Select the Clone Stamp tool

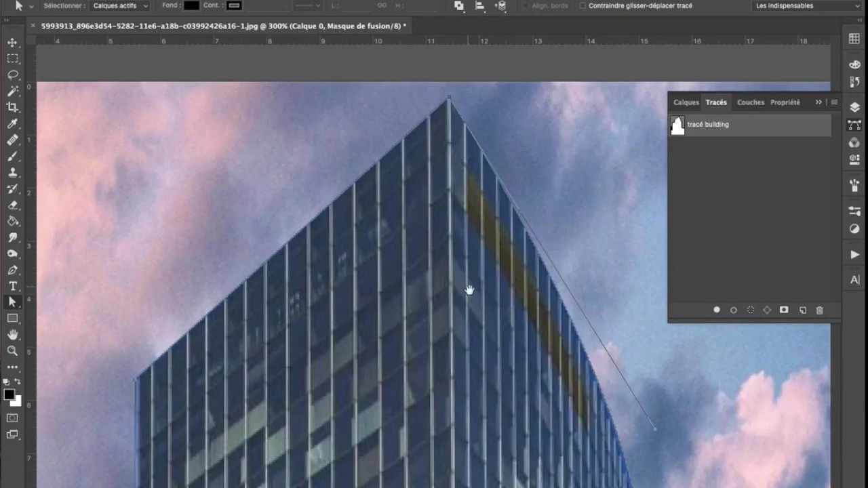[12, 172]
